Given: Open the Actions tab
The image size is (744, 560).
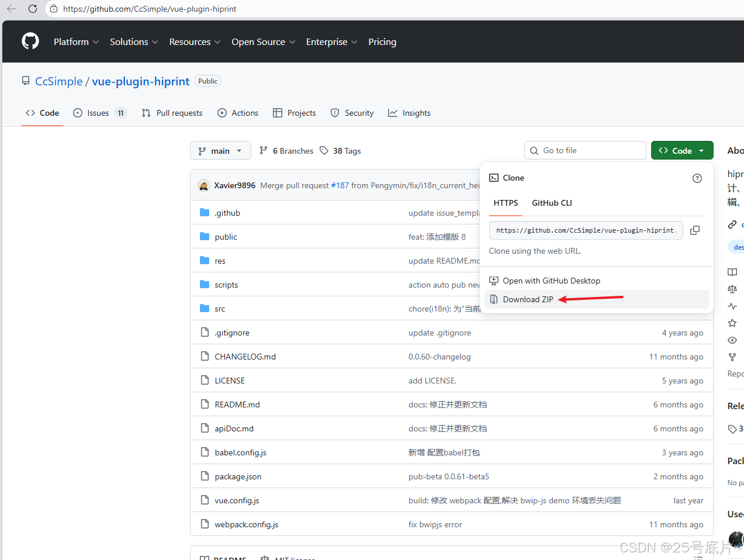Looking at the screenshot, I should (238, 113).
